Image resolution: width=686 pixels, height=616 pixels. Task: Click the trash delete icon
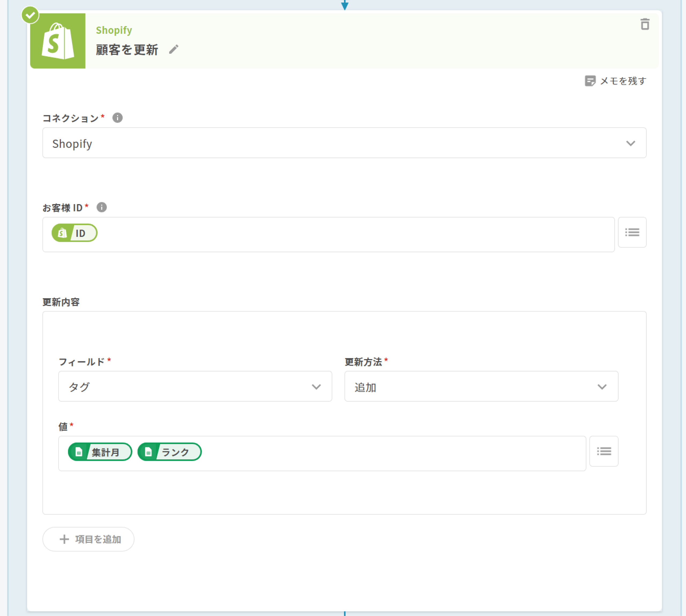click(645, 24)
